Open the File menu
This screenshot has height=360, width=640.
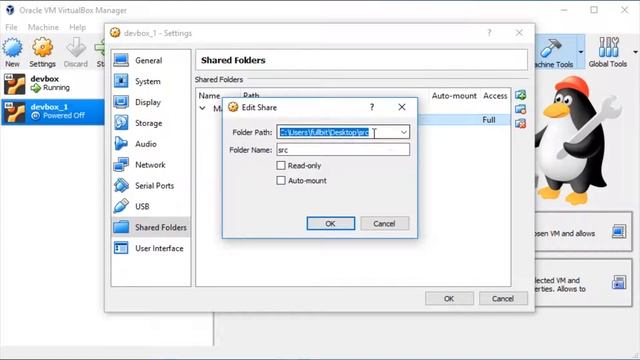pyautogui.click(x=11, y=27)
